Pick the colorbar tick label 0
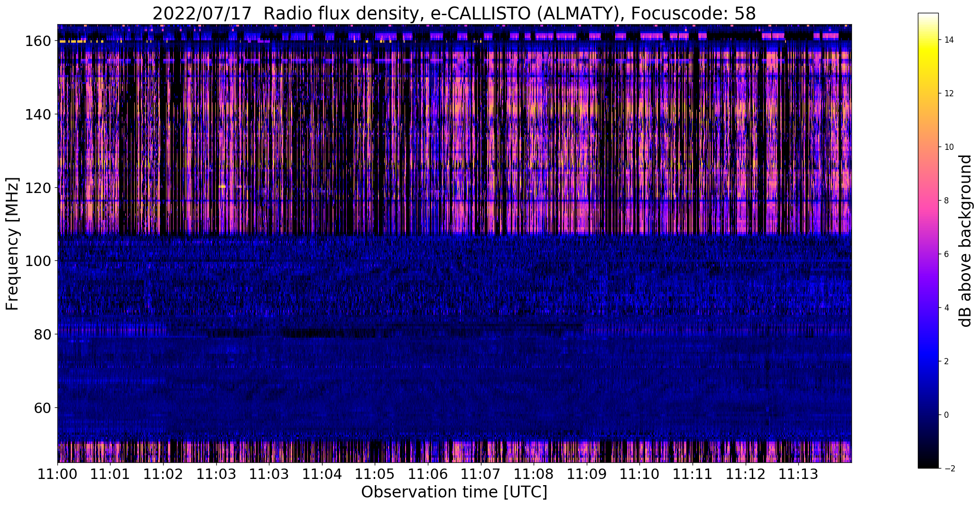The height and width of the screenshot is (506, 980). pos(947,415)
